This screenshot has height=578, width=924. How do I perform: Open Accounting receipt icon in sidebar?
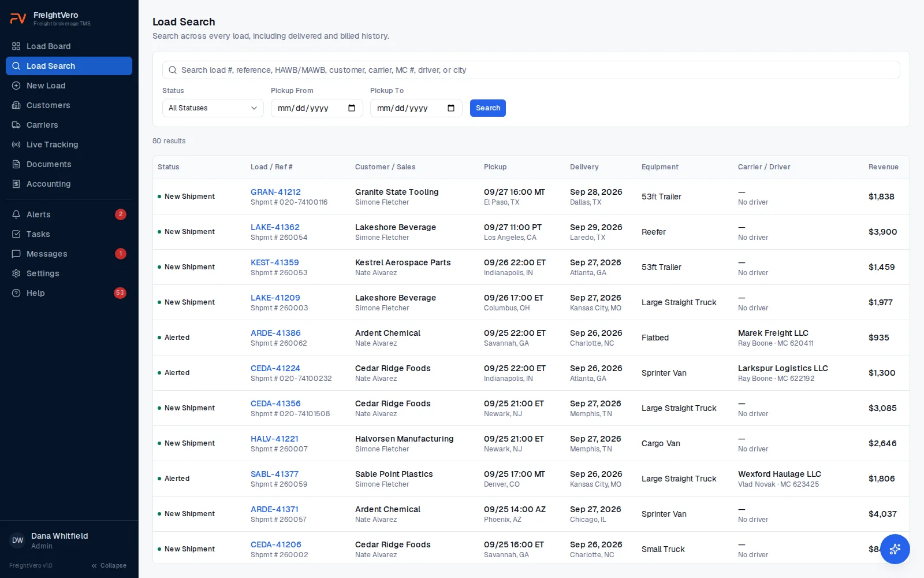pos(16,184)
